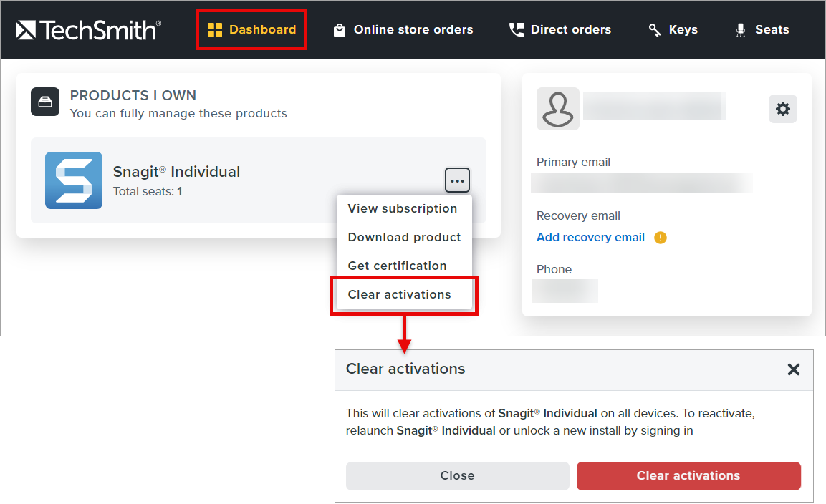Click the Snagit product icon
Screen dimensions: 826x504
pos(74,180)
